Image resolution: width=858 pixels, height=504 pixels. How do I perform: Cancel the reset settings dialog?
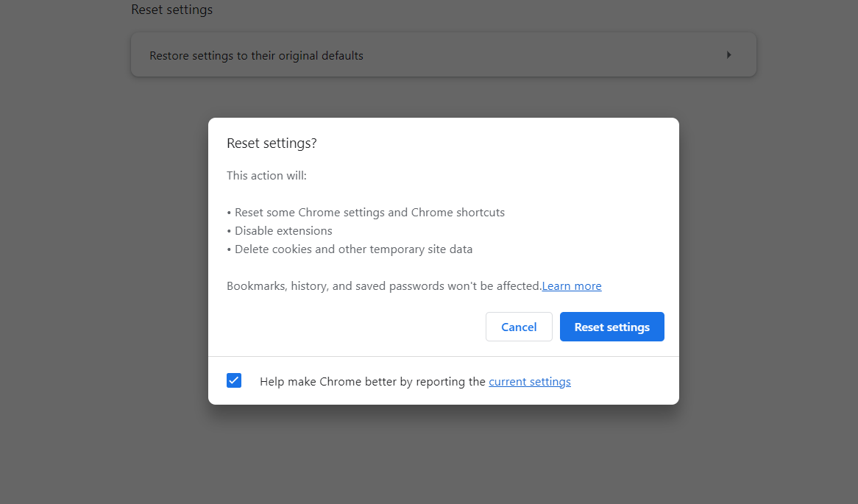(x=519, y=327)
